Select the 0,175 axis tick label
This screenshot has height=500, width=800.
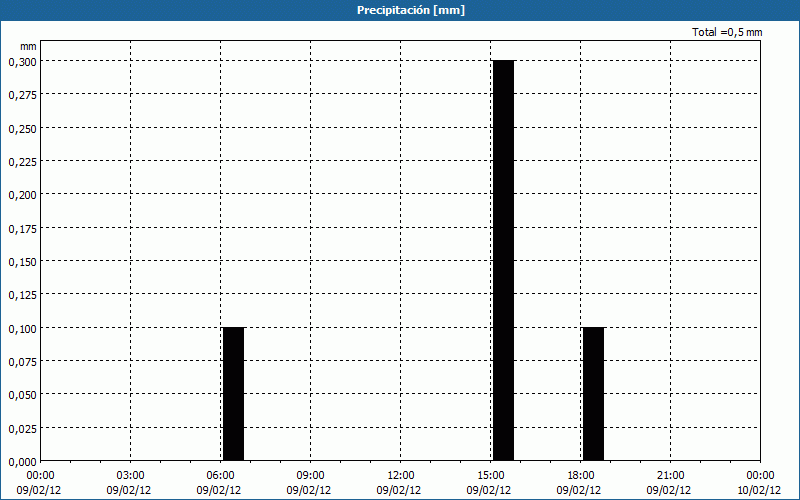(22, 229)
